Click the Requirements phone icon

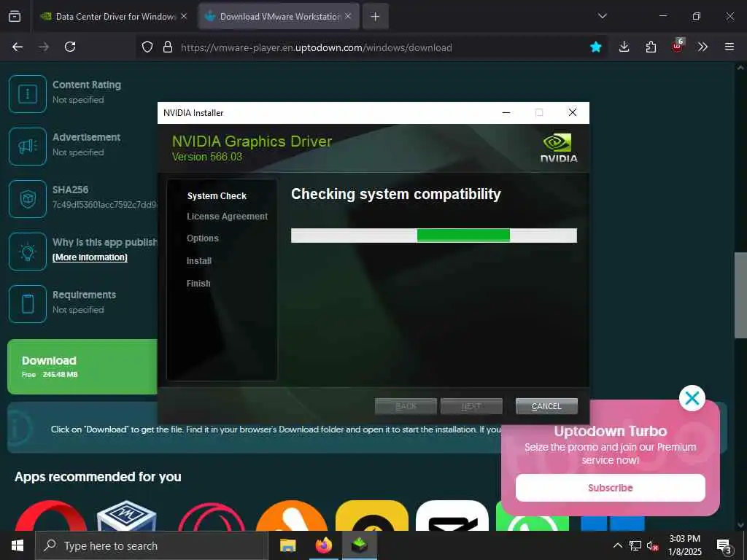coord(28,304)
